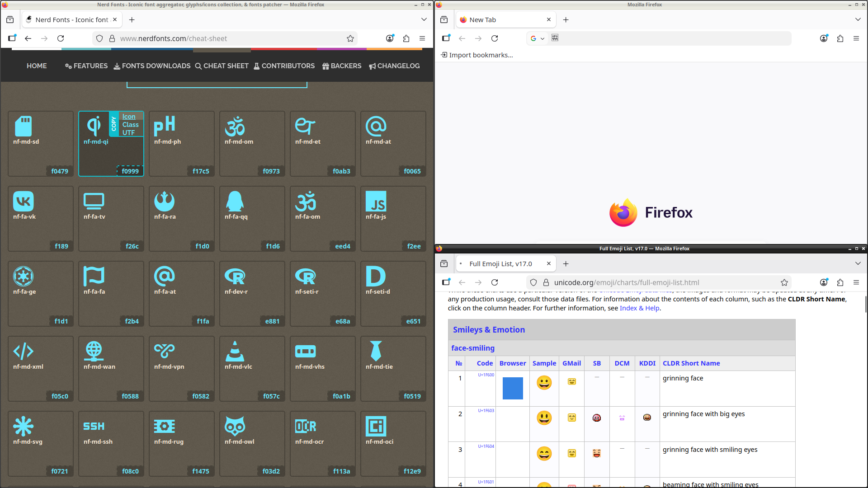Choose the nf-fa-js JavaScript icon tile

(x=393, y=218)
